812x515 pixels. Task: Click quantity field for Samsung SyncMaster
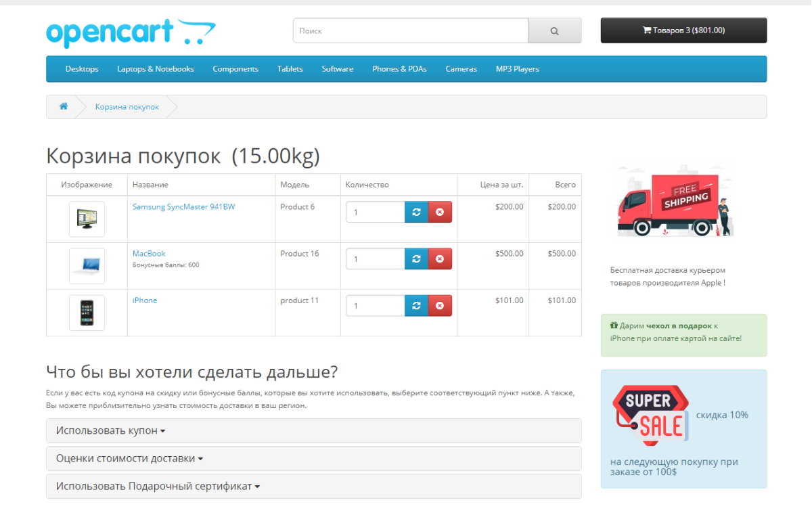coord(376,212)
